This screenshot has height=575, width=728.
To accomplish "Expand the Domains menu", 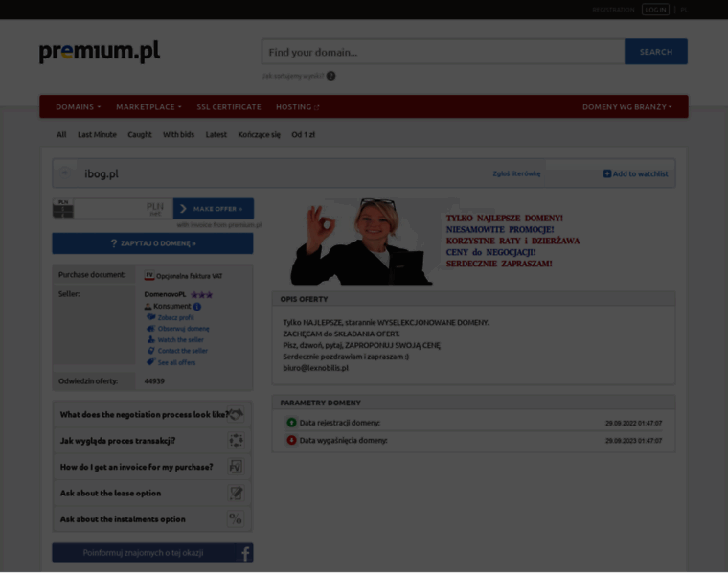I will point(78,107).
